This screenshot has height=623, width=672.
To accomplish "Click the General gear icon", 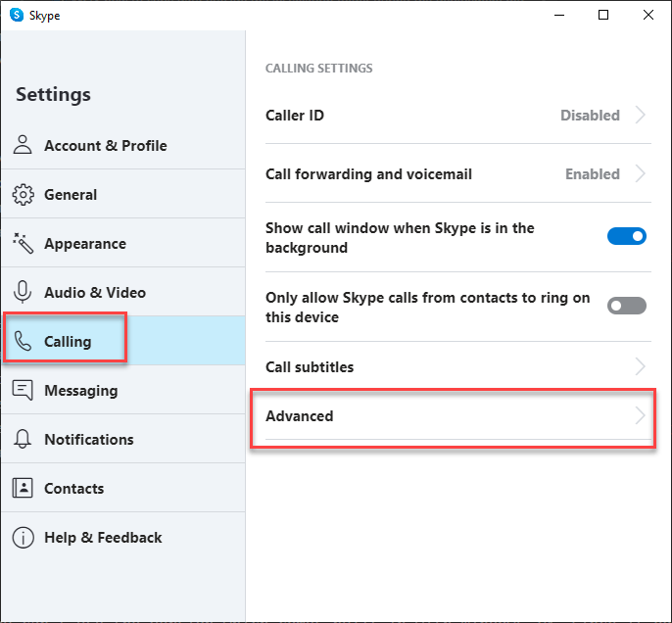I will point(24,194).
